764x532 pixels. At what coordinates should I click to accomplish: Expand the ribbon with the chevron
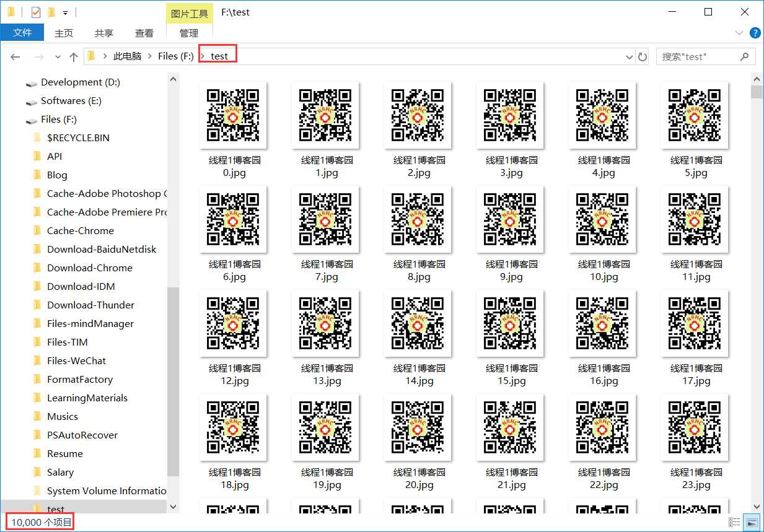739,33
